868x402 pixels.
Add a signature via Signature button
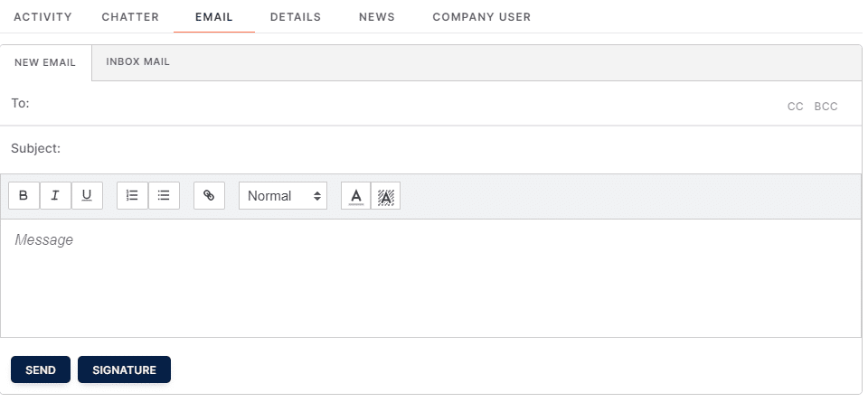pos(124,369)
